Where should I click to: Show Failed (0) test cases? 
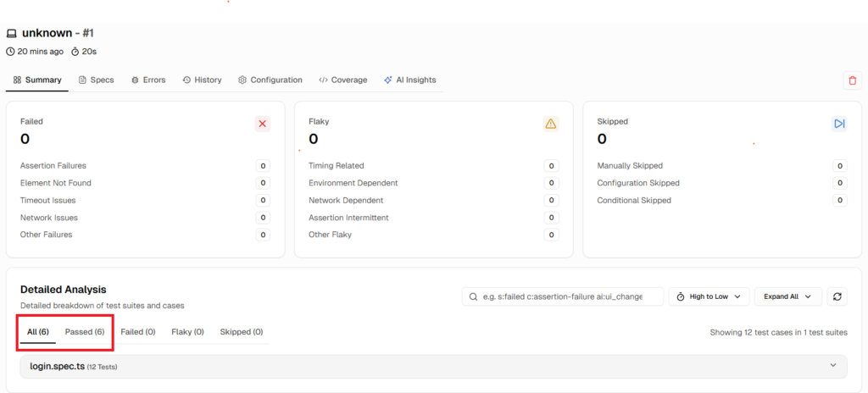(x=137, y=332)
